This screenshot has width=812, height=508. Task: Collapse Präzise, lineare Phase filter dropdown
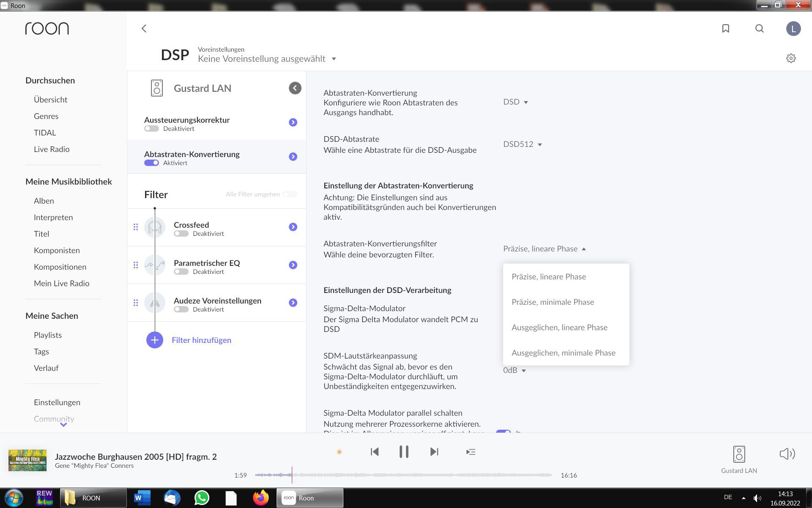(x=545, y=249)
